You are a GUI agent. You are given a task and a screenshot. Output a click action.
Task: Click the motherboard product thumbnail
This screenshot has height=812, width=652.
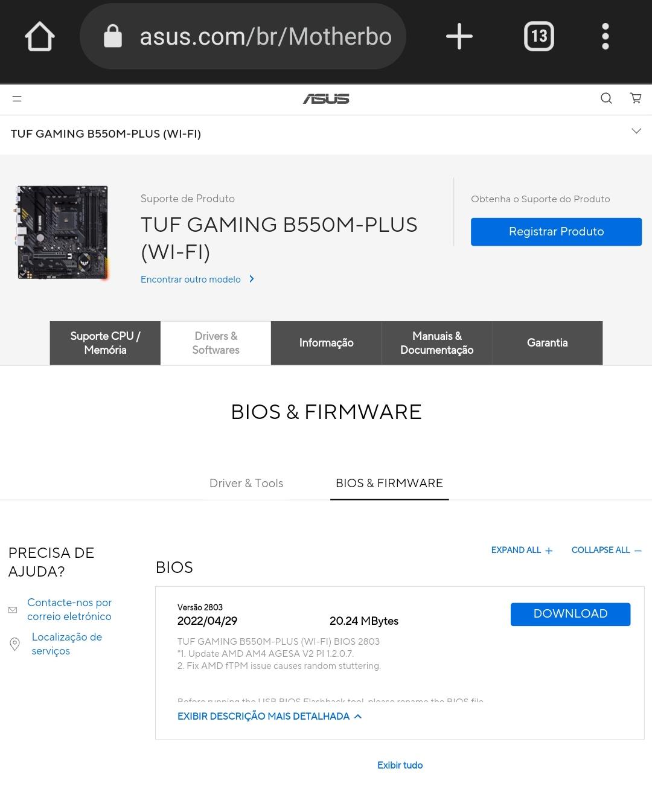[63, 233]
